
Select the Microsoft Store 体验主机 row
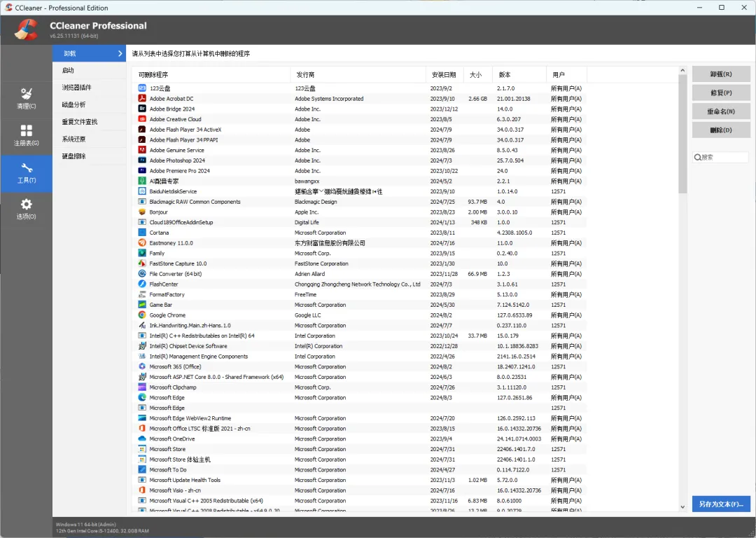pos(359,460)
